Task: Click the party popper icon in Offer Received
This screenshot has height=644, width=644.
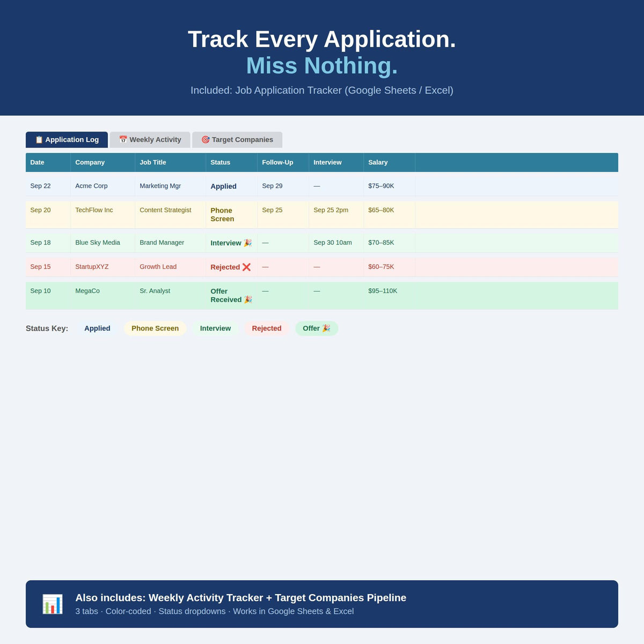Action: coord(248,299)
